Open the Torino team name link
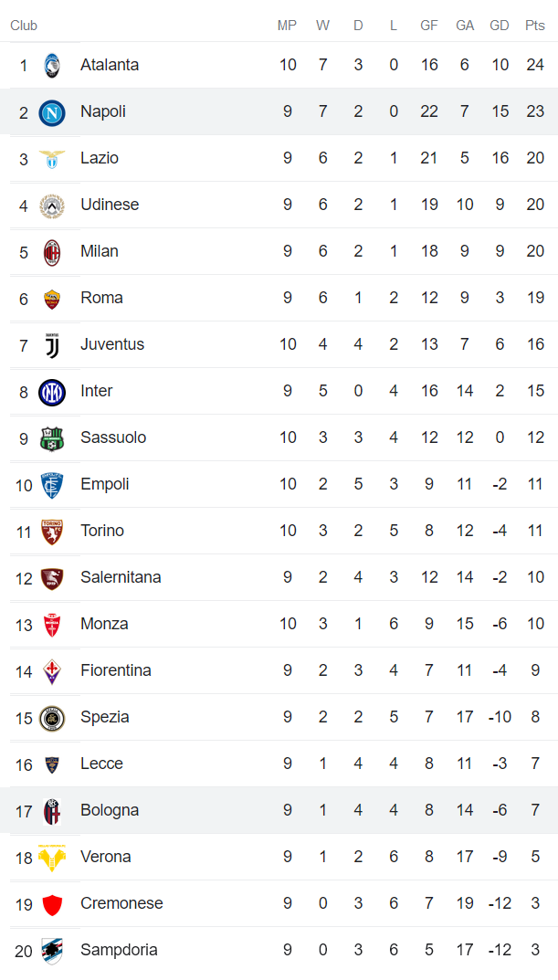The image size is (558, 980). point(102,531)
